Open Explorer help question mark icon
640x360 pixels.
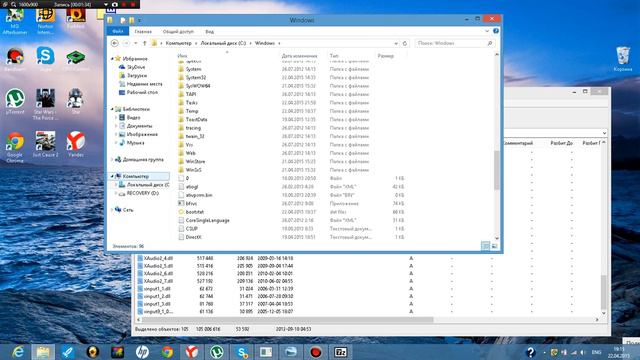pyautogui.click(x=496, y=31)
